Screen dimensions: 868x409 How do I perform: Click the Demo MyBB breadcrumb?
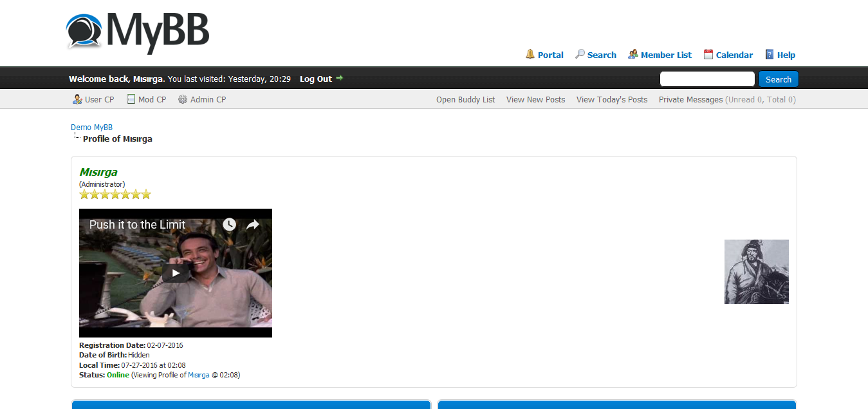(91, 128)
